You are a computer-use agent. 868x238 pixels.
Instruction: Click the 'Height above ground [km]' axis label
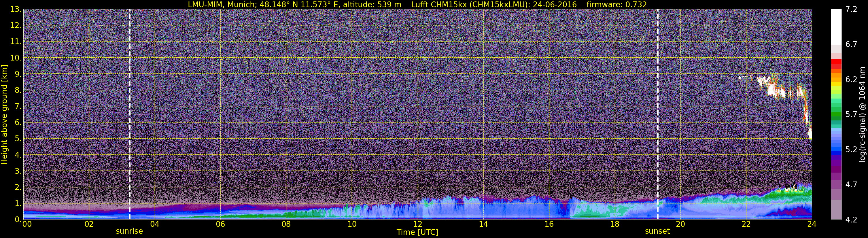point(4,114)
